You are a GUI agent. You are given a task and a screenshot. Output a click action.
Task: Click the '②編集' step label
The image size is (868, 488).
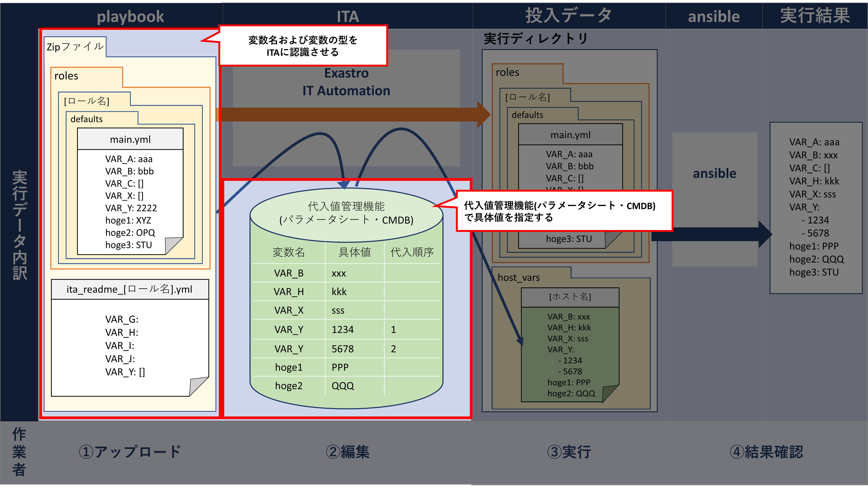pos(347,452)
